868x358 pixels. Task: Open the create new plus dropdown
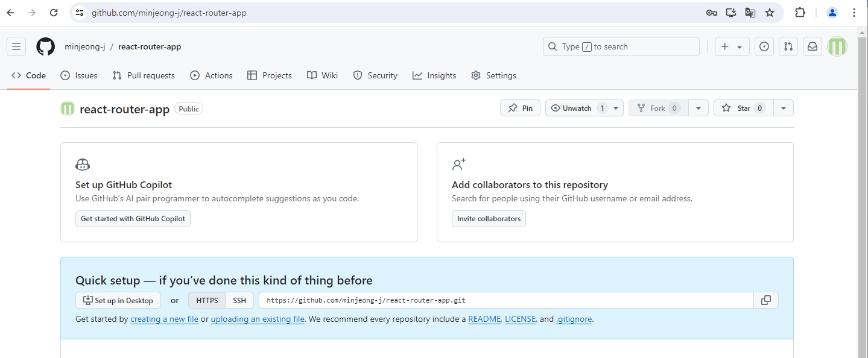click(732, 46)
